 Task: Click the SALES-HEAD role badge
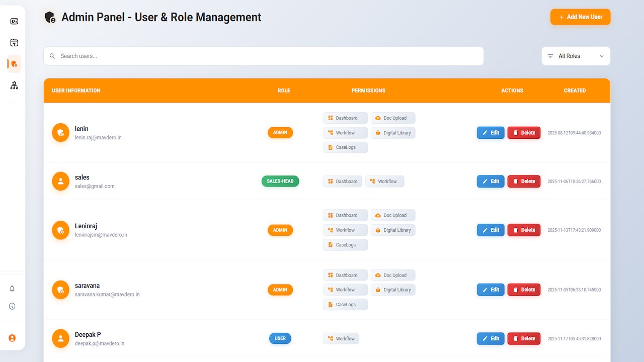point(280,181)
